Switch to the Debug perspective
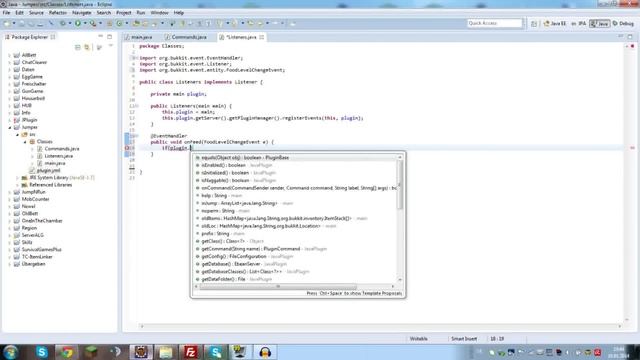Screen dimensions: 640x360 coord(623,24)
